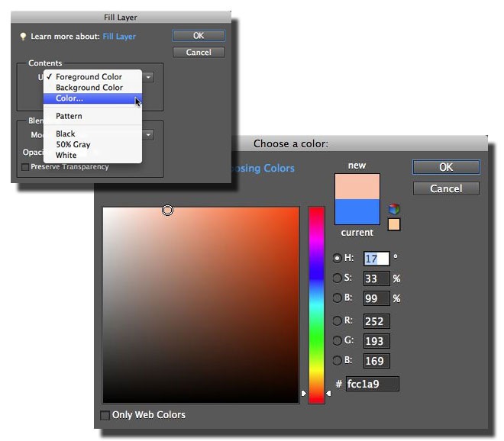
Task: Click the current blue color swatch
Action: tap(357, 211)
